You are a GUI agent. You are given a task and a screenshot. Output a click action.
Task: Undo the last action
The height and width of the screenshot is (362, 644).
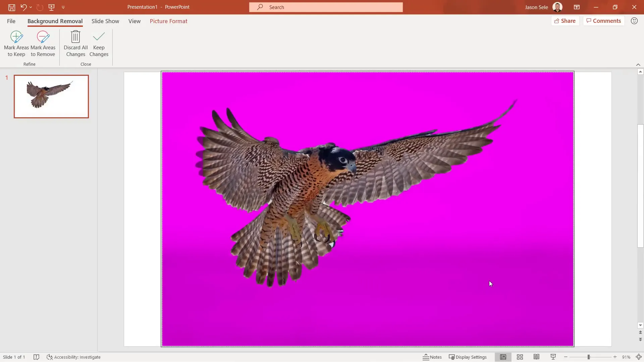click(23, 7)
